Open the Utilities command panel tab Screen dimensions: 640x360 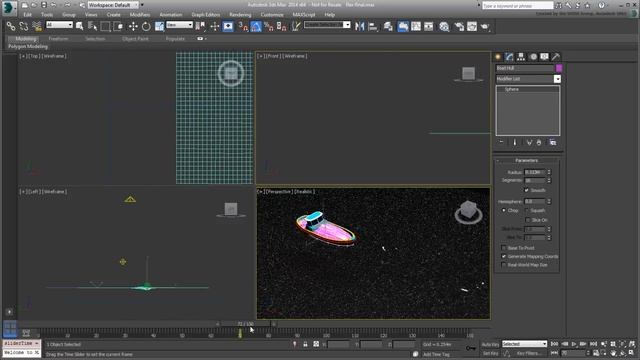556,57
